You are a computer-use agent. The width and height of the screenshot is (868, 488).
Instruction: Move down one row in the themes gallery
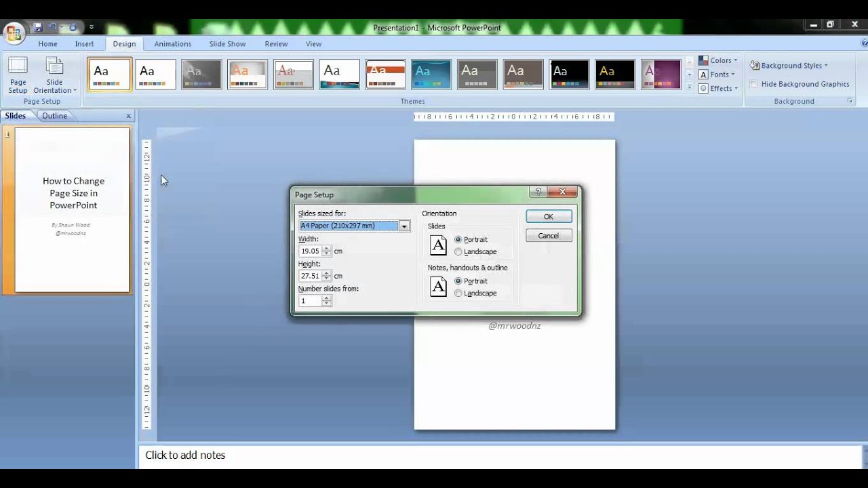[690, 75]
